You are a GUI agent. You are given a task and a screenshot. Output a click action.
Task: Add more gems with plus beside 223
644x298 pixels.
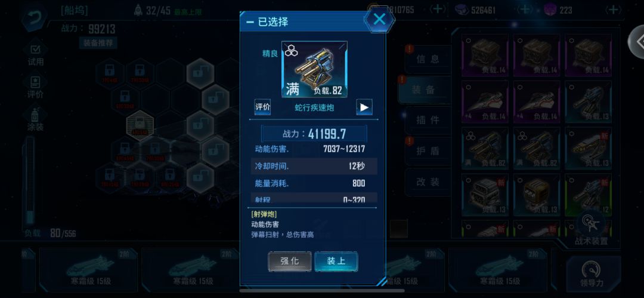(x=613, y=10)
